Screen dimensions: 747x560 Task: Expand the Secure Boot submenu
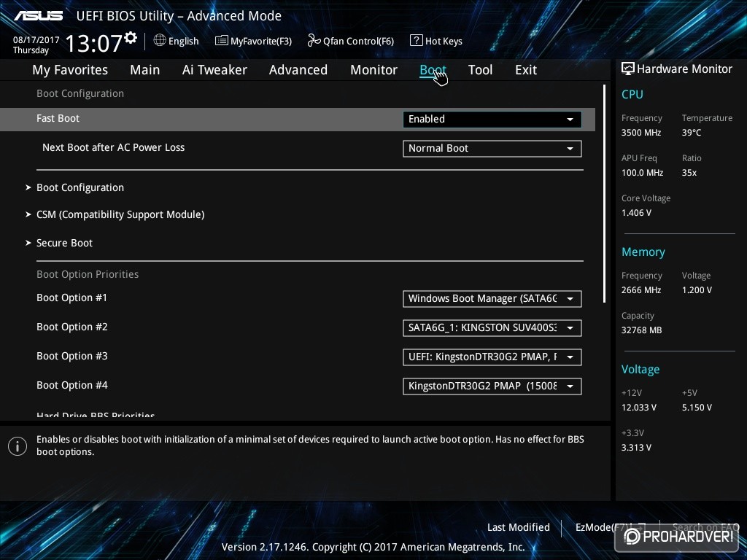click(64, 243)
